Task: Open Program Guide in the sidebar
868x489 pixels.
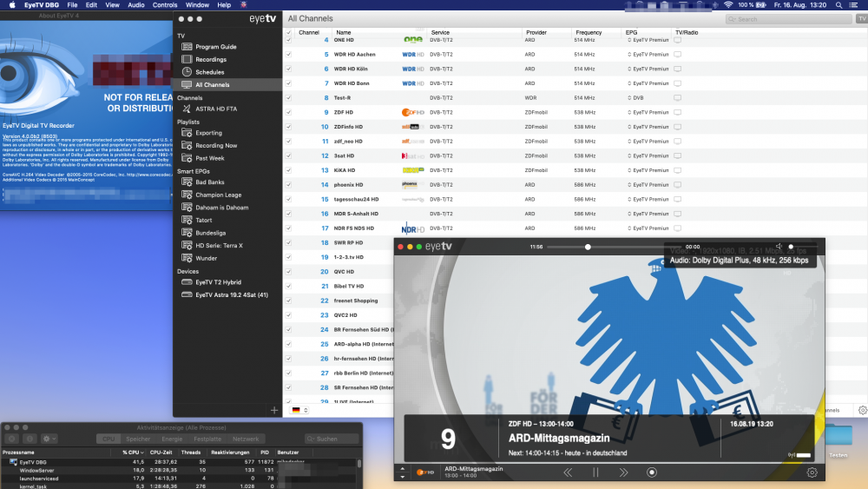Action: (215, 47)
